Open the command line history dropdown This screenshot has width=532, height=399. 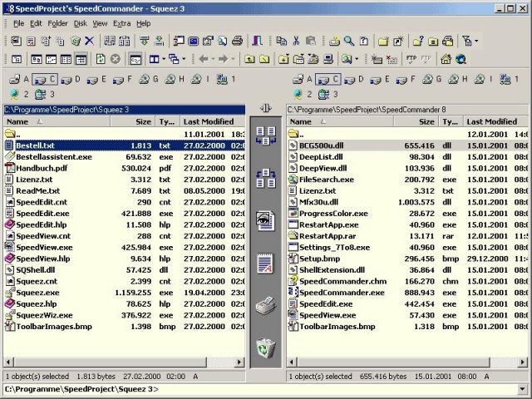[522, 389]
